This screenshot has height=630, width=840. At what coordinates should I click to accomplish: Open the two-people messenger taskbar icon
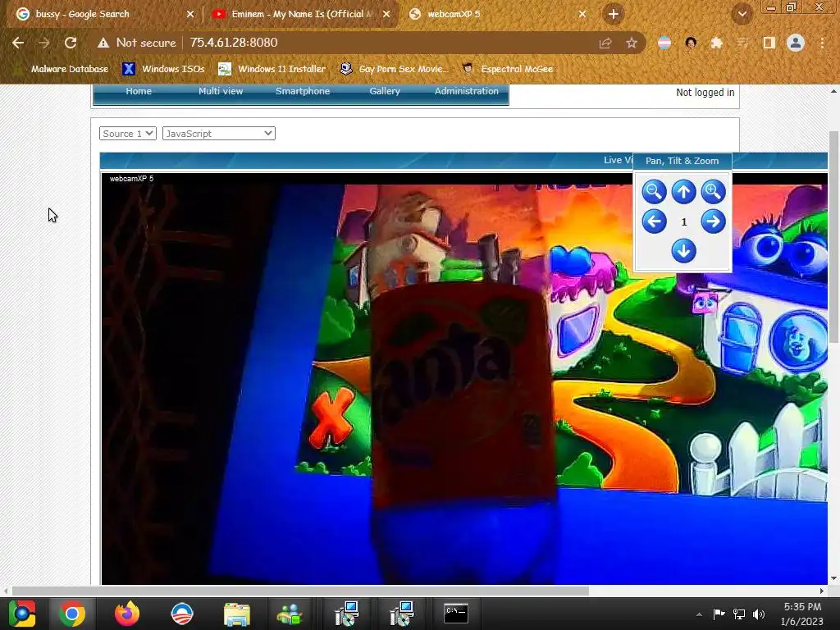pos(290,614)
